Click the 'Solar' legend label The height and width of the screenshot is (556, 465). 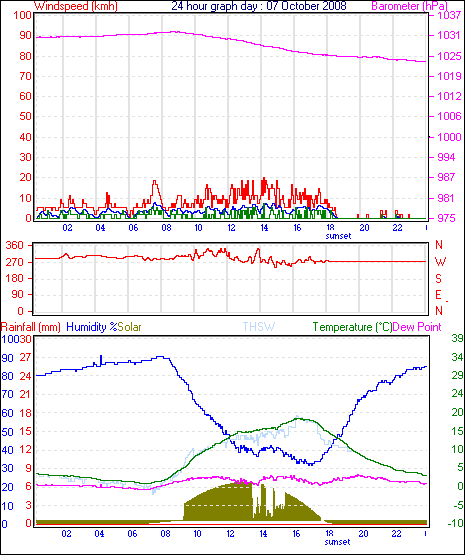(130, 327)
